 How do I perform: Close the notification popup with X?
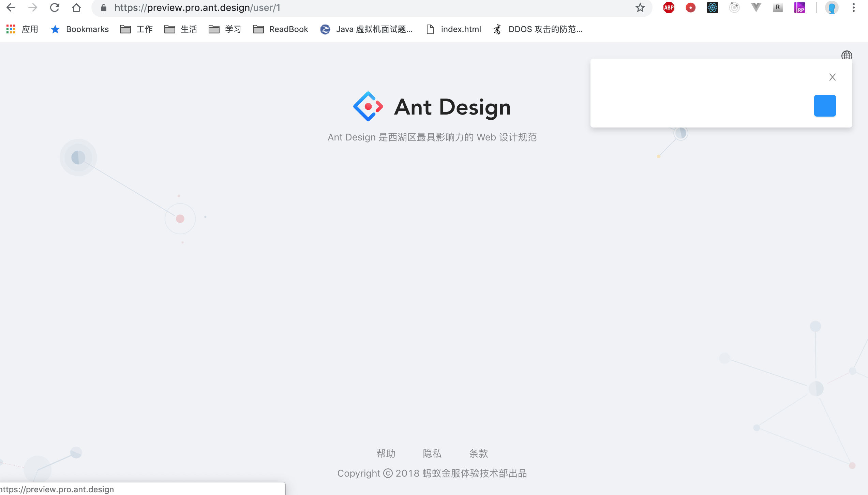833,77
